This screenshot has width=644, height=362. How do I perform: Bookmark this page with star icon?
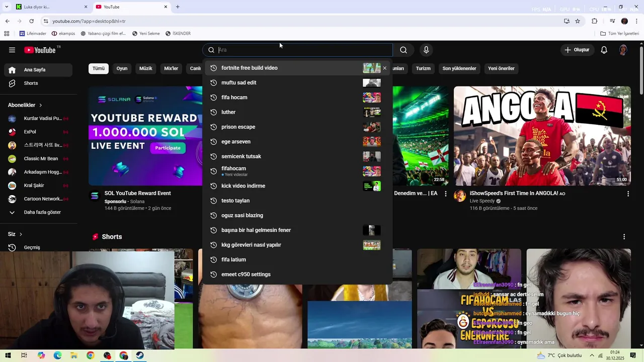(x=578, y=21)
